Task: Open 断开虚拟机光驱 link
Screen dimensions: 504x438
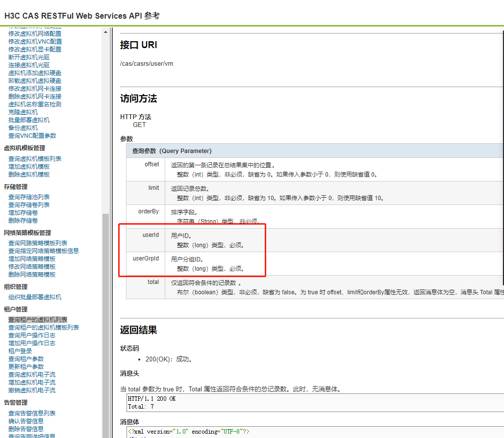Action: click(29, 57)
